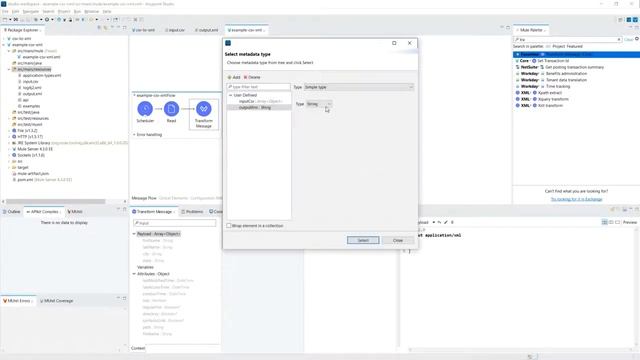Click the pencil edit icon in Transform output pane
Image resolution: width=640 pixels, height=360 pixels.
[446, 222]
